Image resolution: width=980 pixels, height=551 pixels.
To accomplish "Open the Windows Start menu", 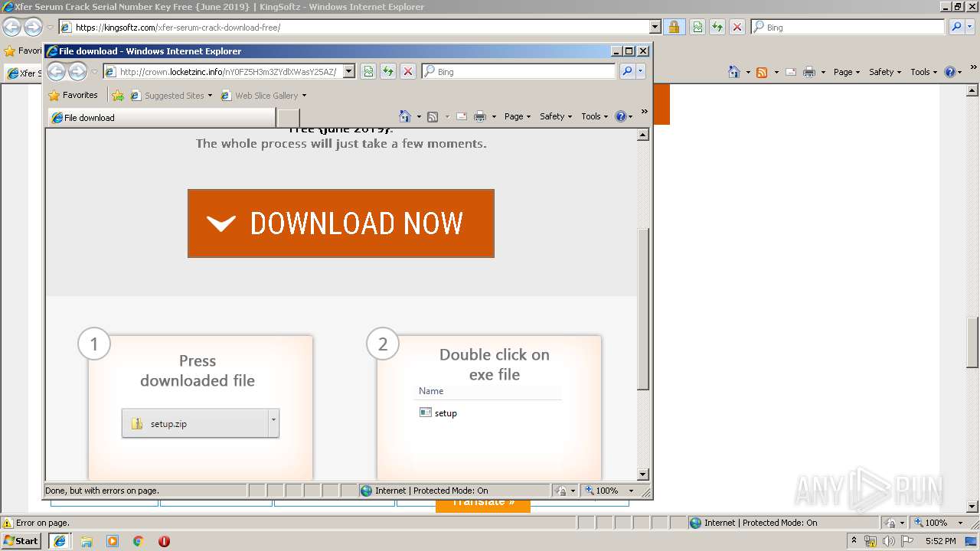I will [x=21, y=540].
